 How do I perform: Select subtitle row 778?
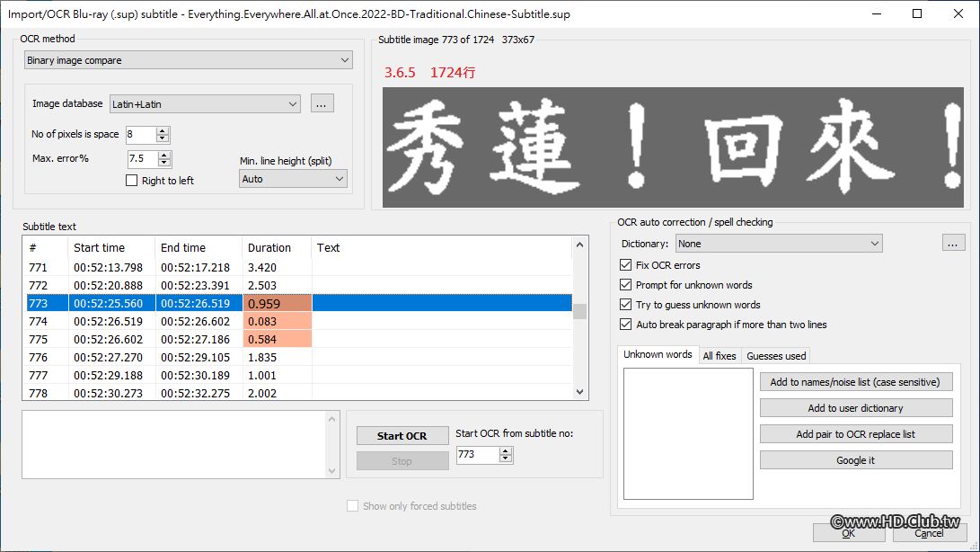point(299,392)
